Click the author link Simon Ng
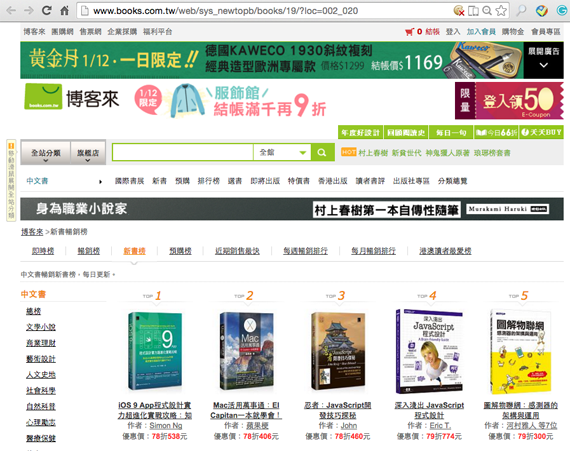The height and width of the screenshot is (451, 570). coord(166,426)
